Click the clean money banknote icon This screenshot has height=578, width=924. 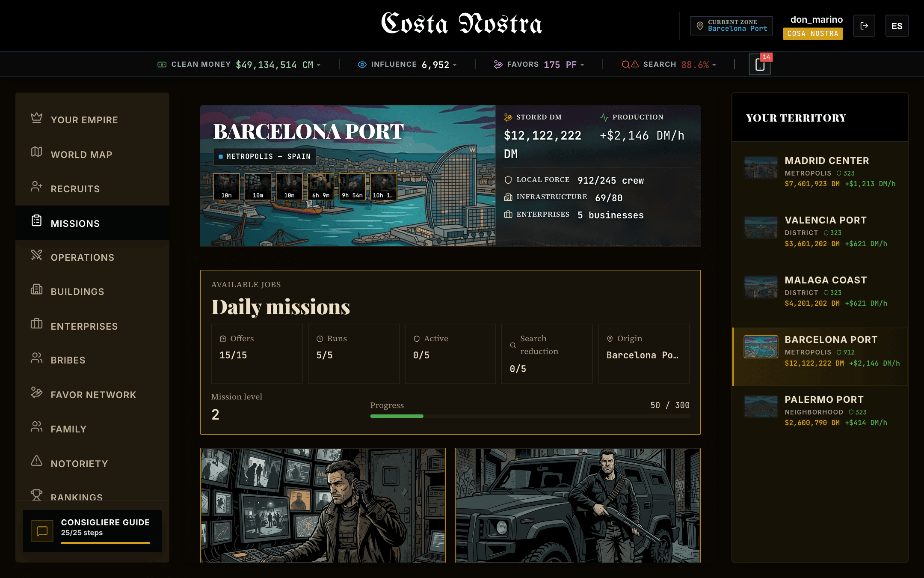162,65
